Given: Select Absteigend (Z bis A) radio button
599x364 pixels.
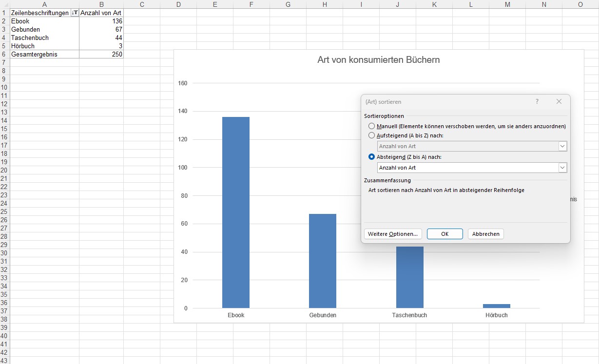Looking at the screenshot, I should [372, 157].
